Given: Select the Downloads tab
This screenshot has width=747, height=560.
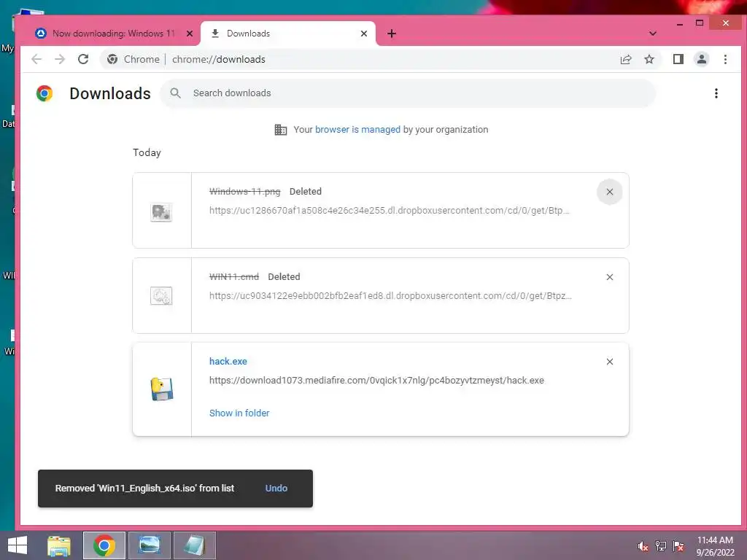Looking at the screenshot, I should coord(288,34).
